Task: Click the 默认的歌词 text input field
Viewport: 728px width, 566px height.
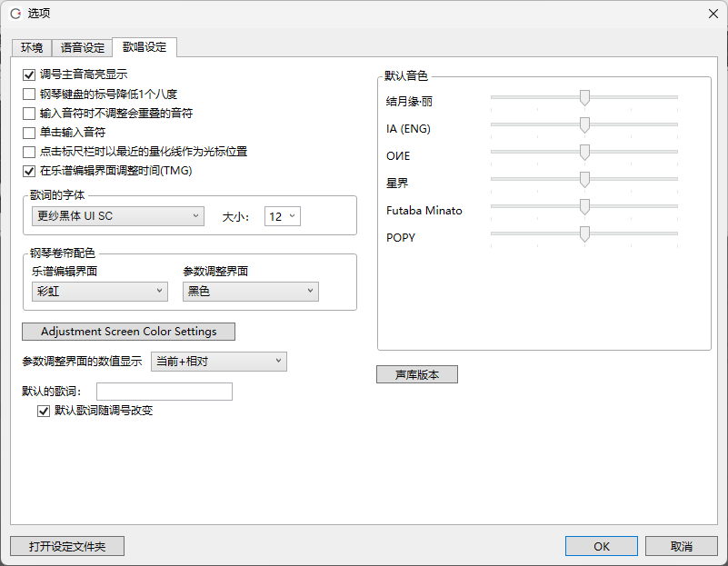Action: coord(165,392)
